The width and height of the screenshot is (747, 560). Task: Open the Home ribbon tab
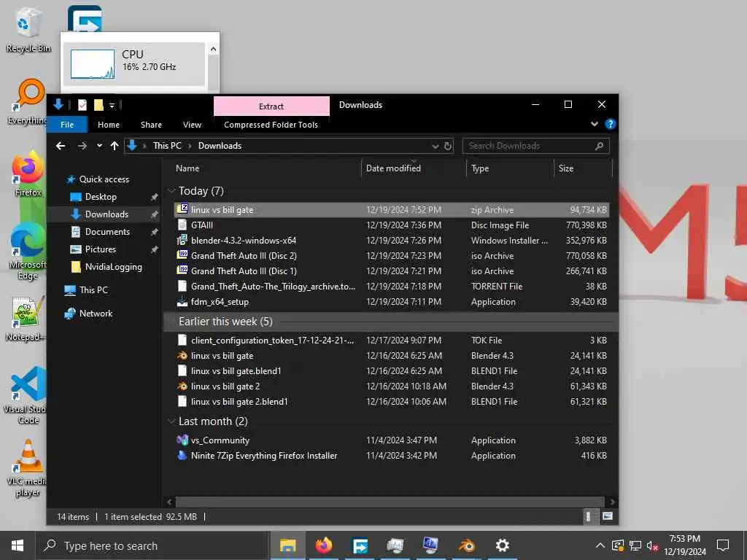(x=109, y=124)
